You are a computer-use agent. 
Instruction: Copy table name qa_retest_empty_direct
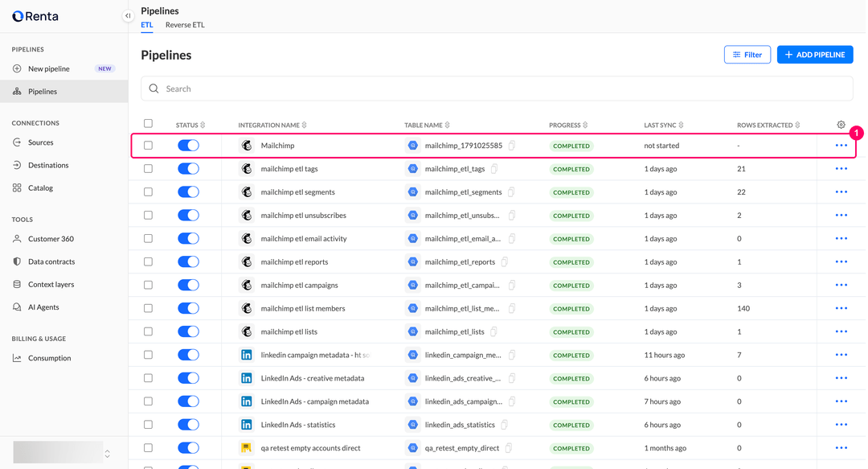(508, 448)
